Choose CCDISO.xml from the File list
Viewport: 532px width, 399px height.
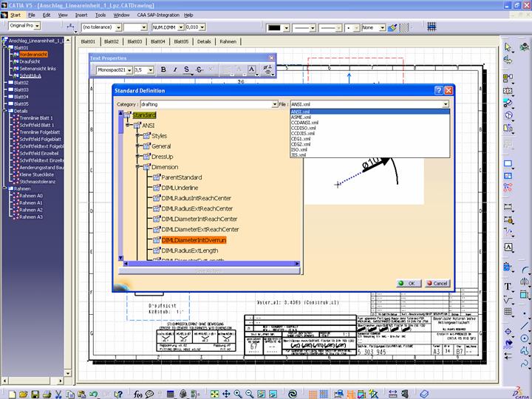pyautogui.click(x=370, y=128)
